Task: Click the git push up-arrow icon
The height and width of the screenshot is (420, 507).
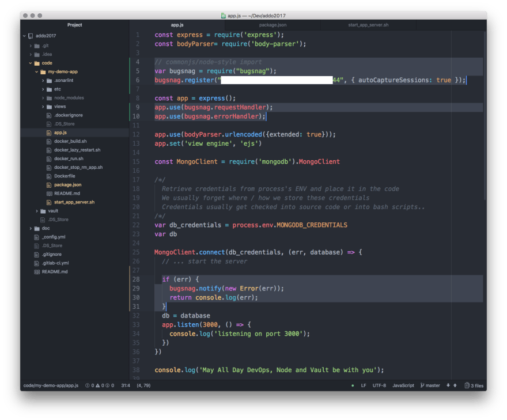Action: coord(455,385)
